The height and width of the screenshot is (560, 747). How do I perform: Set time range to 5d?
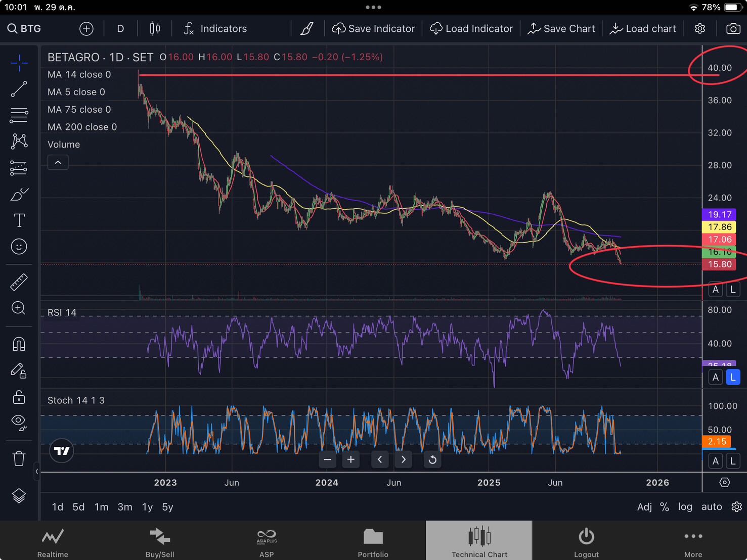78,507
